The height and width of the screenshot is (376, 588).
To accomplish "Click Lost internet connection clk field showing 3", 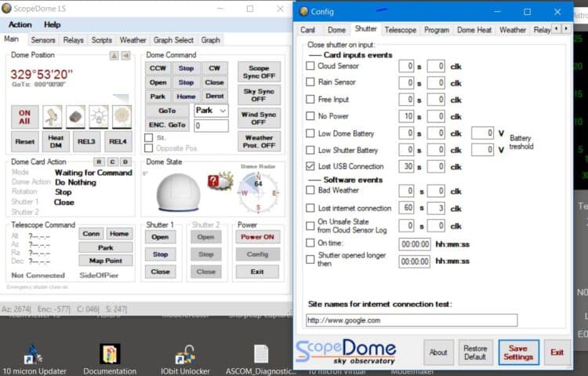I will (x=436, y=208).
